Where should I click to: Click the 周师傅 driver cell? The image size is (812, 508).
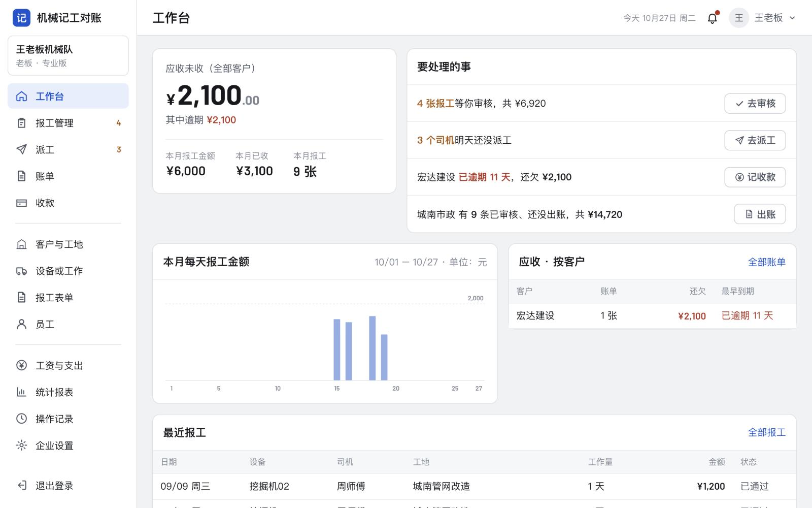click(x=351, y=486)
